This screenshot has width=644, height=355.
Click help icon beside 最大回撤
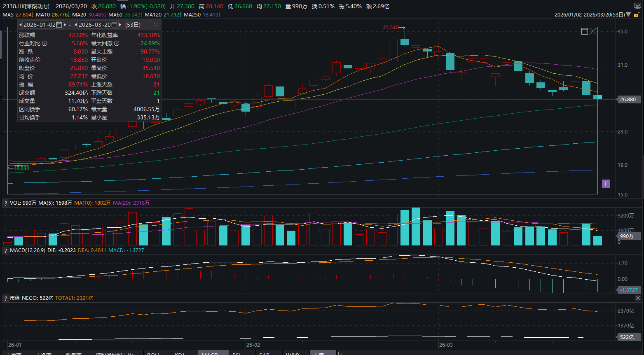(117, 43)
